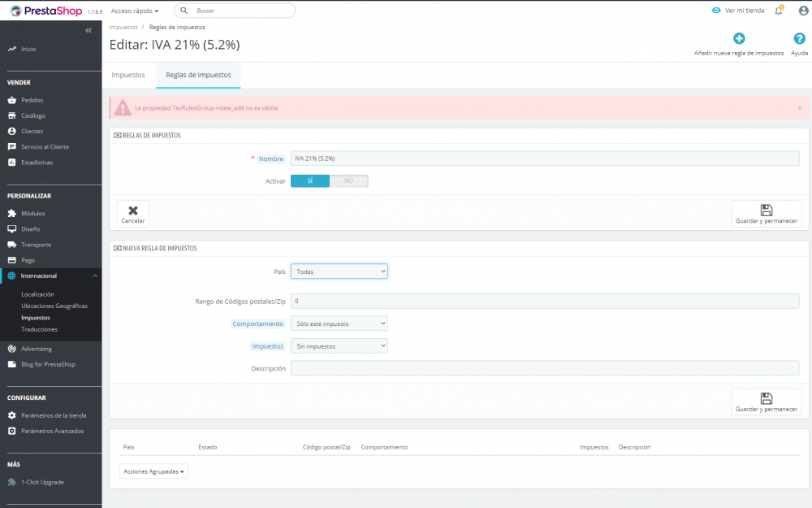812x508 pixels.
Task: Open the Acciones Agrupadas dropdown
Action: click(x=153, y=471)
